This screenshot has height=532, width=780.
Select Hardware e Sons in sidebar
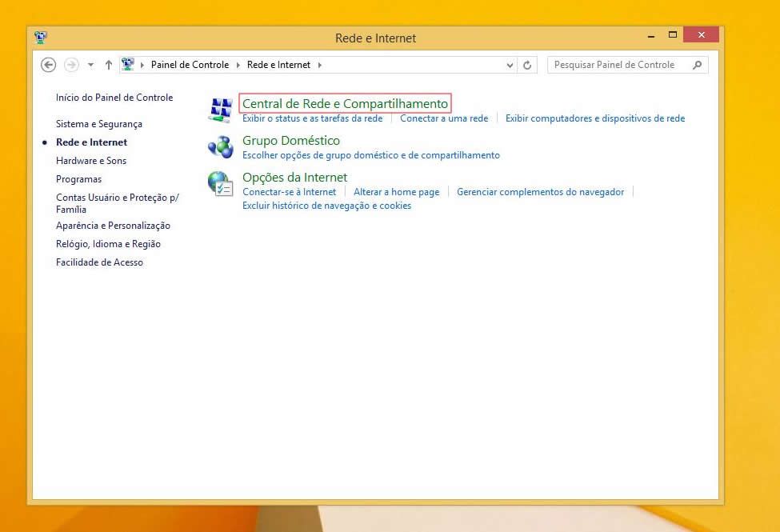pyautogui.click(x=91, y=161)
